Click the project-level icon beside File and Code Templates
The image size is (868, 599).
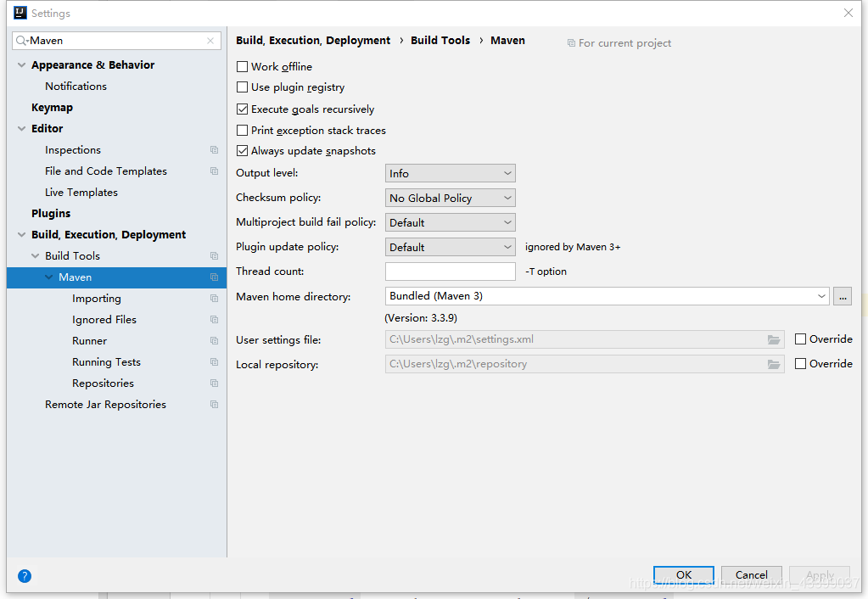[214, 171]
